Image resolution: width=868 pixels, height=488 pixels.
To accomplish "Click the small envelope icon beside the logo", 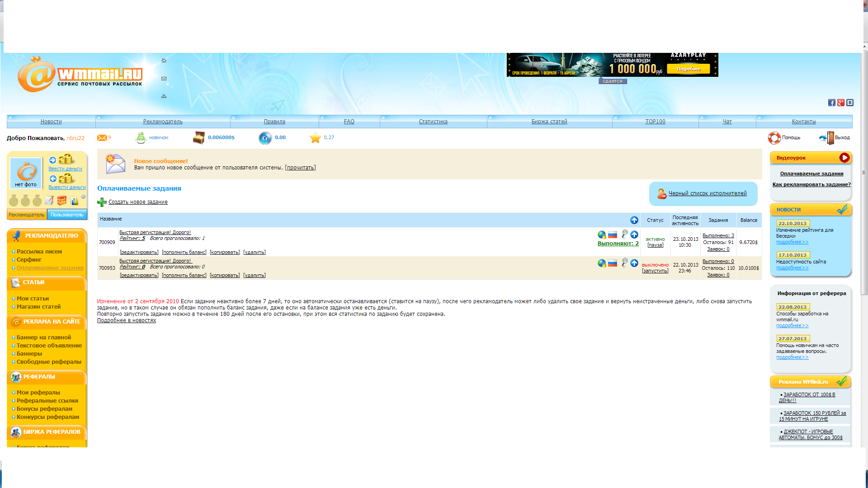I will 164,79.
